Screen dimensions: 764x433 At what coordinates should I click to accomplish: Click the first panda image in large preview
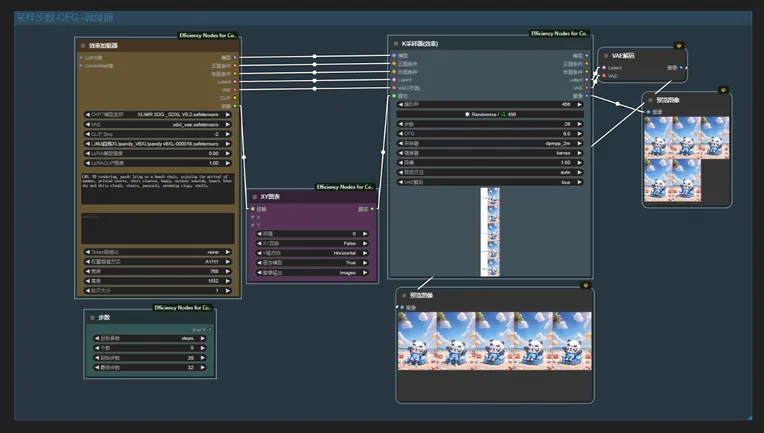[417, 341]
